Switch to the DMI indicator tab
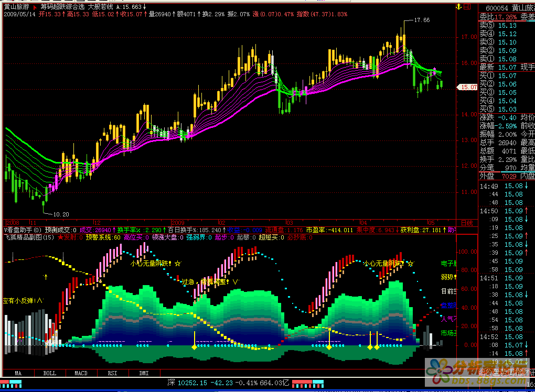This screenshot has width=535, height=392. click(x=144, y=373)
